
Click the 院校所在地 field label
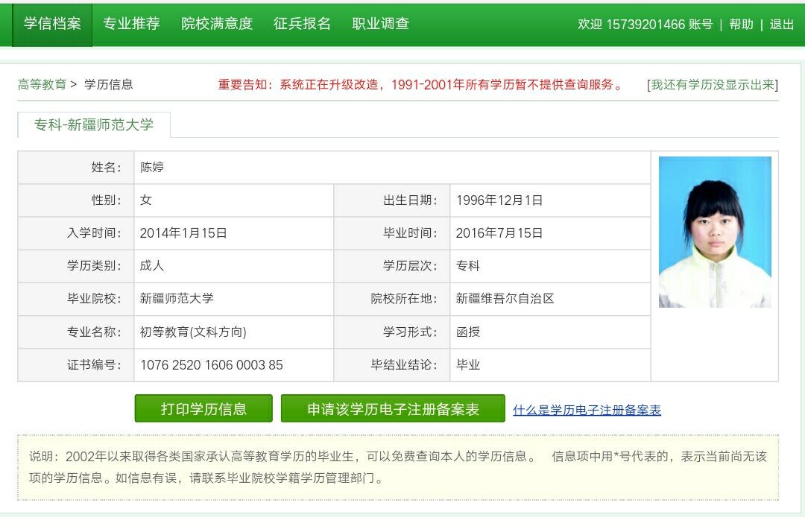(404, 299)
